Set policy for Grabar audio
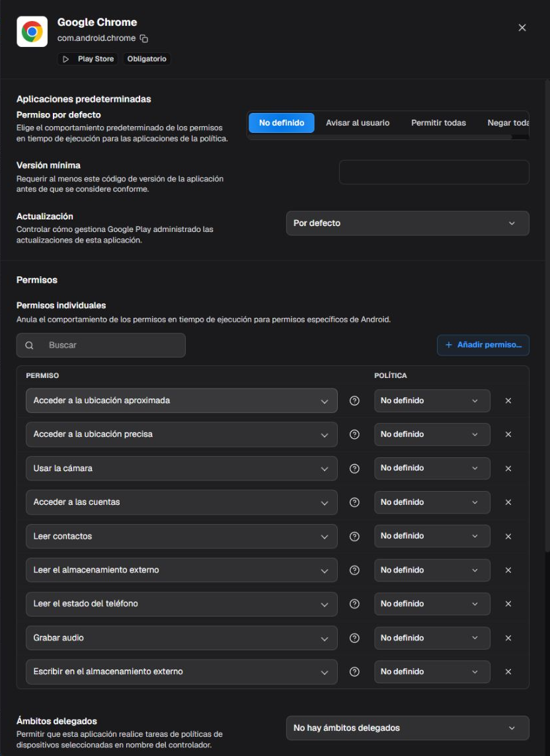Screen dimensions: 550x756 pos(432,638)
